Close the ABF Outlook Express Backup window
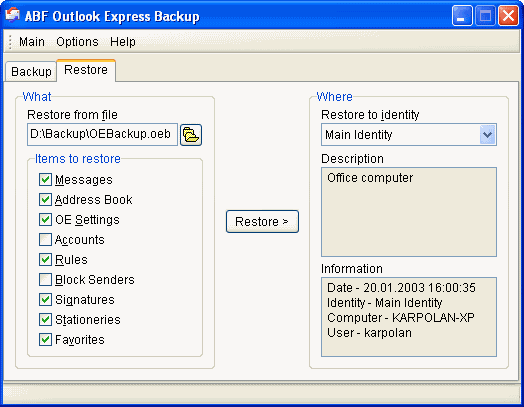This screenshot has width=524, height=407. (508, 15)
